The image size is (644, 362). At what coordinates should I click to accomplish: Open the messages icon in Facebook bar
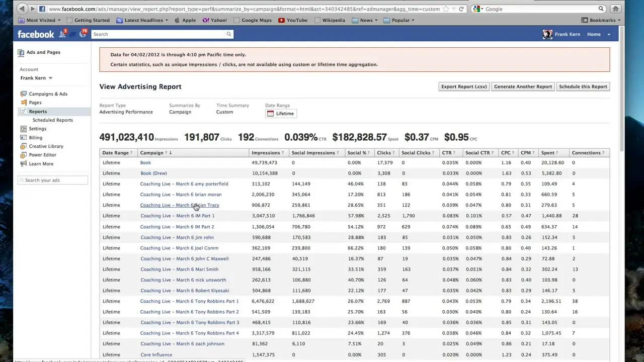73,34
